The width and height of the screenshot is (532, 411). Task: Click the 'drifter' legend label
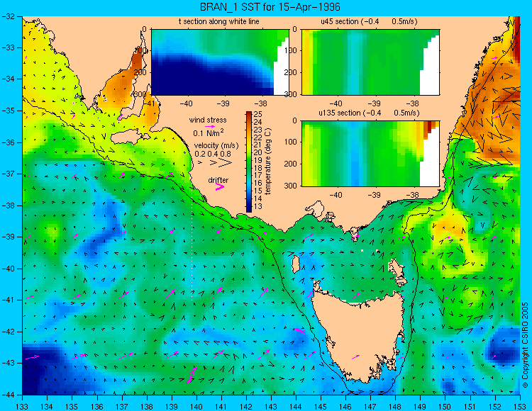[x=218, y=180]
